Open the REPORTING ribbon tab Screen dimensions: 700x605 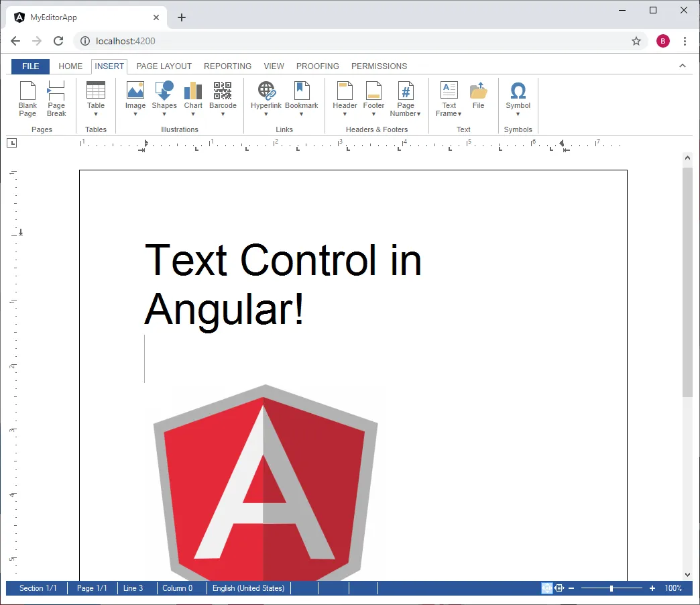pos(227,66)
